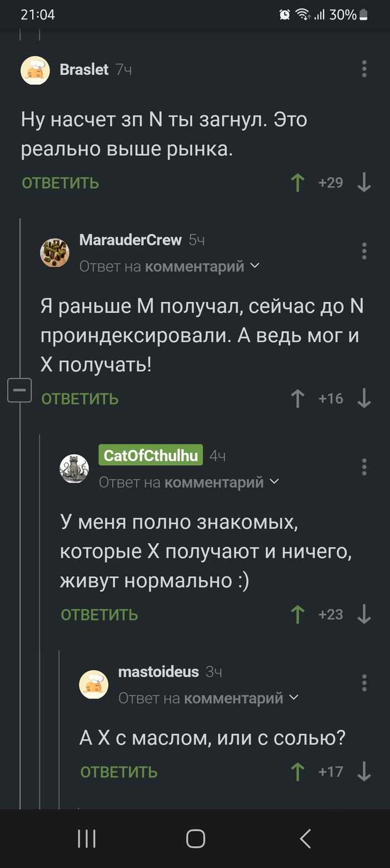
Task: Upvote Braslet's comment
Action: [x=298, y=183]
